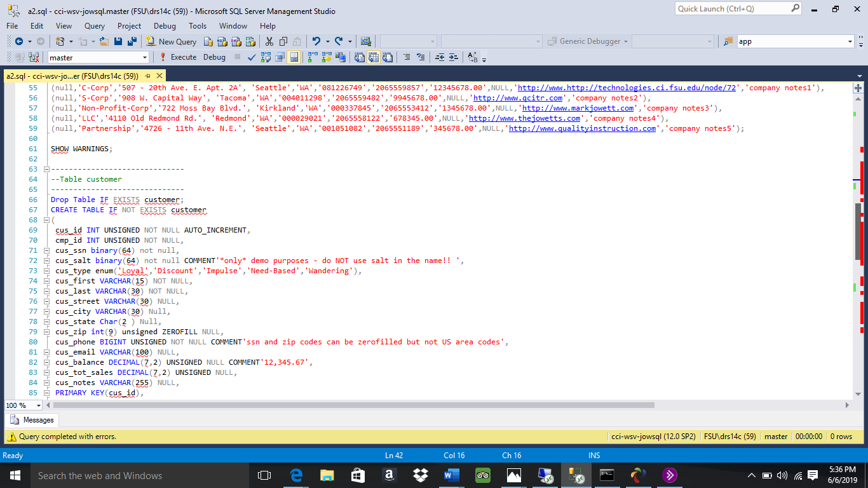Open Microsoft Word from the taskbar
Image resolution: width=868 pixels, height=488 pixels.
click(451, 475)
